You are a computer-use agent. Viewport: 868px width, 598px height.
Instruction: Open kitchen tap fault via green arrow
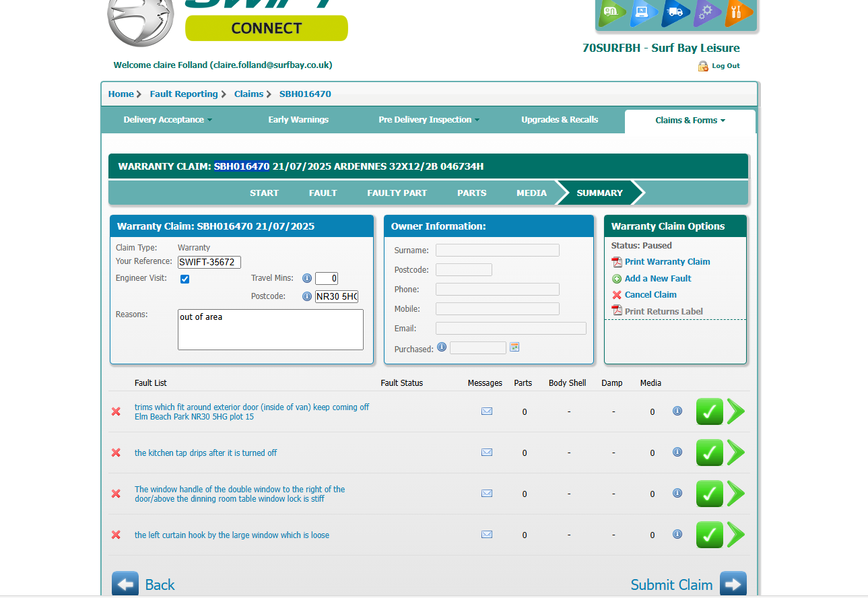click(736, 453)
